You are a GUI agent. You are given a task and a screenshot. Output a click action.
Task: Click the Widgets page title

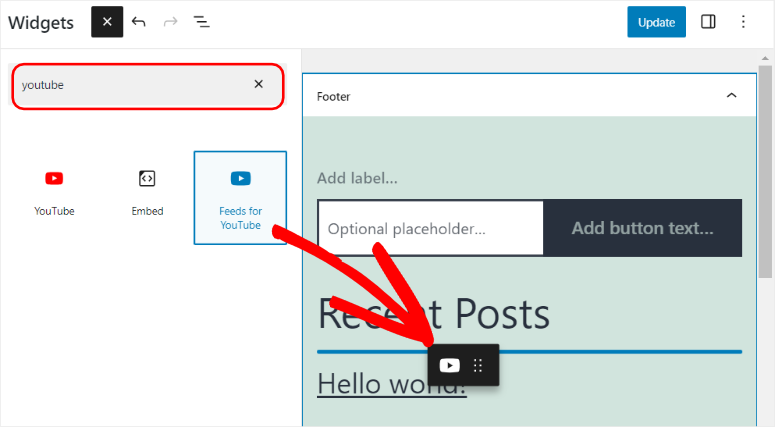pos(41,23)
